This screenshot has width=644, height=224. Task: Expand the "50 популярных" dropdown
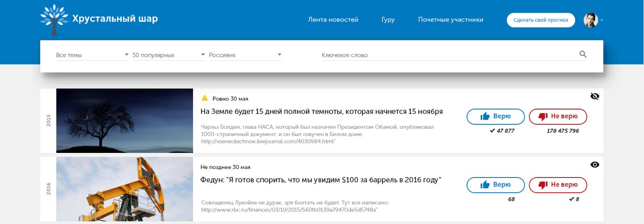point(168,55)
